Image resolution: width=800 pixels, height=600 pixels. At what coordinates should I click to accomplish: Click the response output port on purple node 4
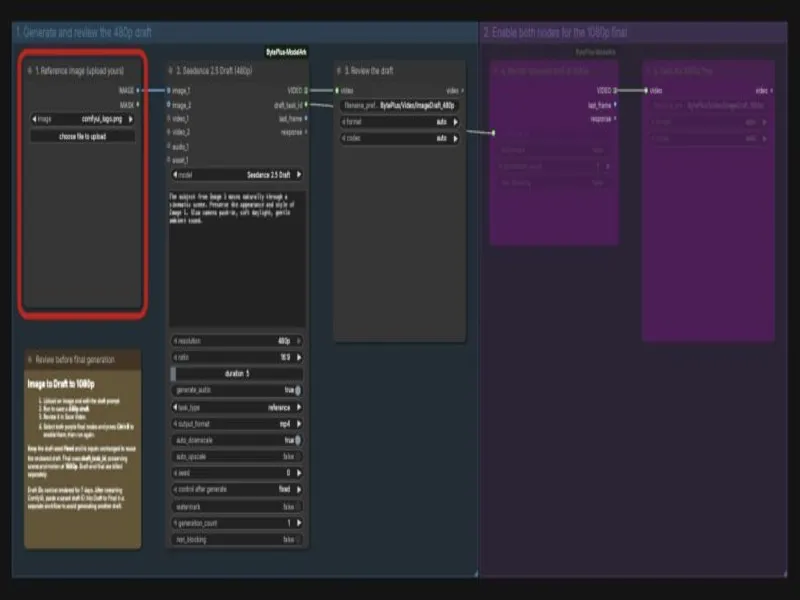coord(615,118)
